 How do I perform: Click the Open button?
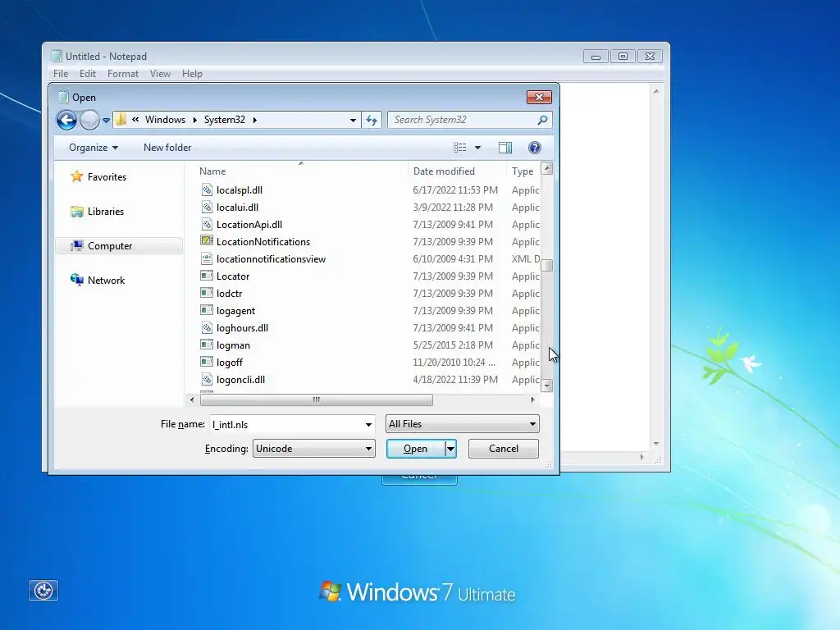click(x=416, y=449)
